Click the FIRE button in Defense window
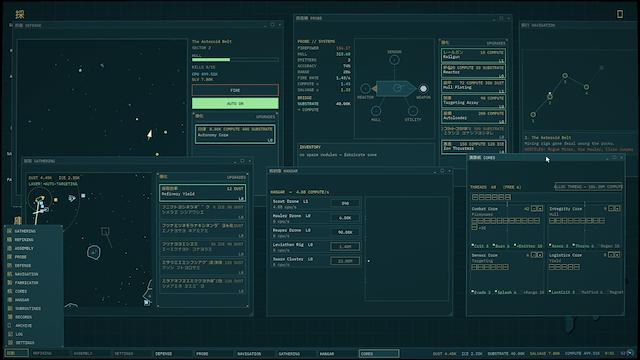The image size is (640, 360). (235, 90)
